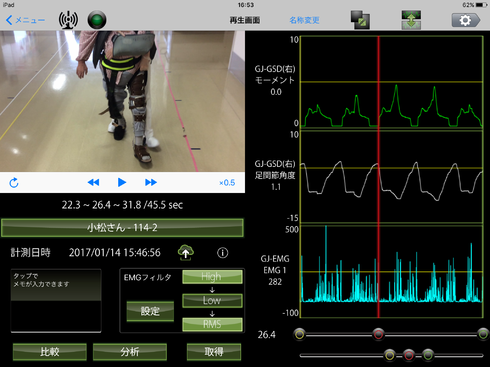Viewport: 490px width, 367px height.
Task: Tap the 小松さん - 114-2 record bar
Action: tap(122, 228)
